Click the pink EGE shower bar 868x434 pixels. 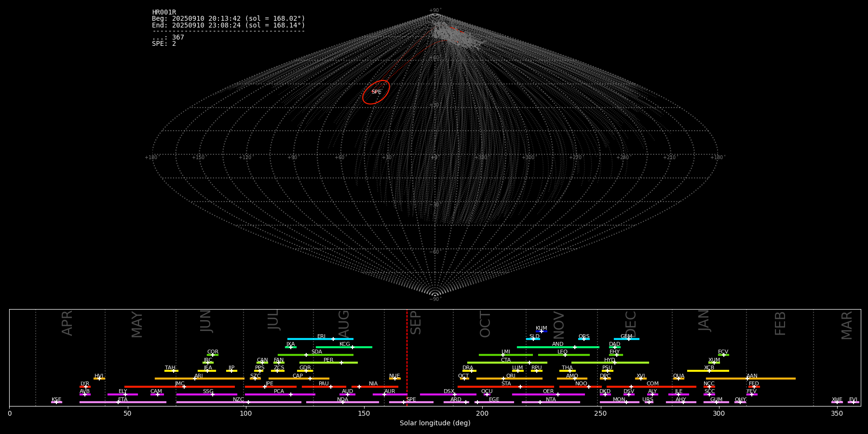click(x=494, y=402)
